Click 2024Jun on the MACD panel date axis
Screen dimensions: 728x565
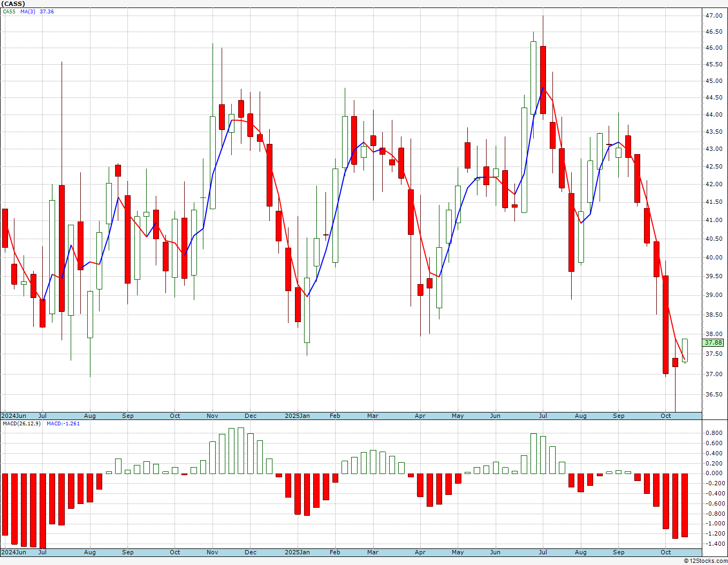(13, 552)
